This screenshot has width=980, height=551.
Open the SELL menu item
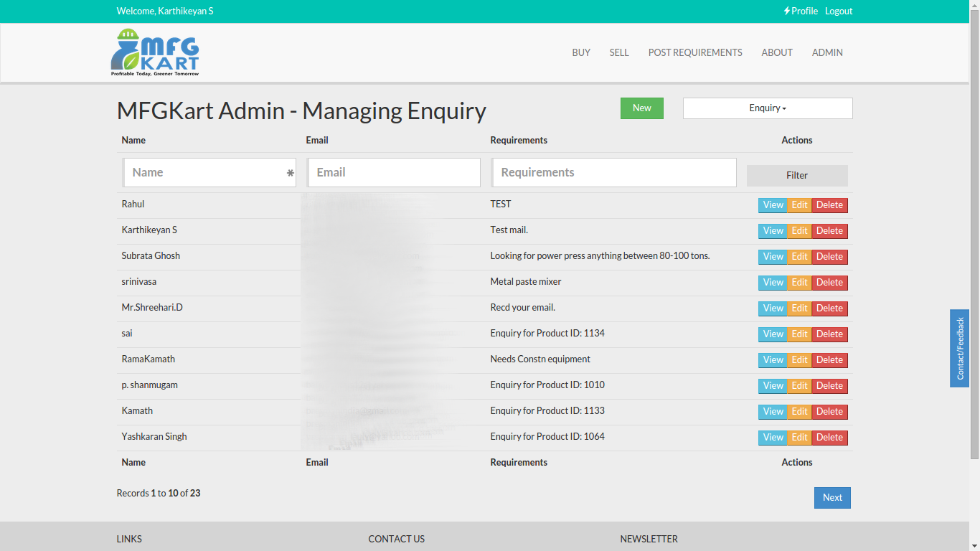click(619, 52)
